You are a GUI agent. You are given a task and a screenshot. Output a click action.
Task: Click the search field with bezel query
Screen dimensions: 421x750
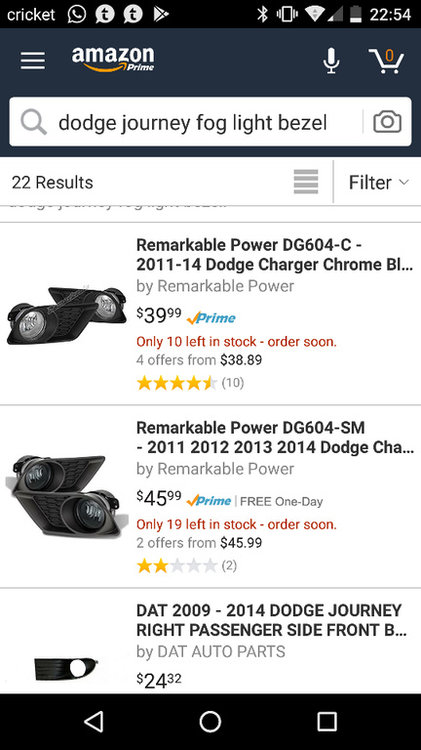pyautogui.click(x=192, y=122)
